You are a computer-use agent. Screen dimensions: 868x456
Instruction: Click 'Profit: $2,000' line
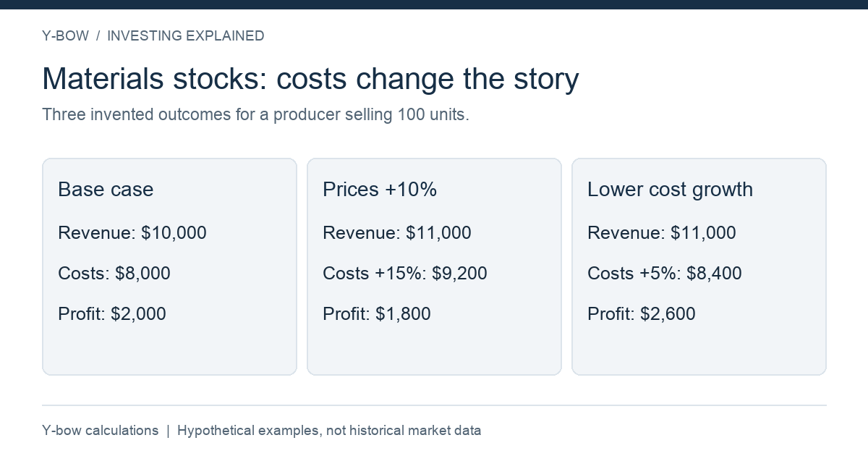coord(112,314)
